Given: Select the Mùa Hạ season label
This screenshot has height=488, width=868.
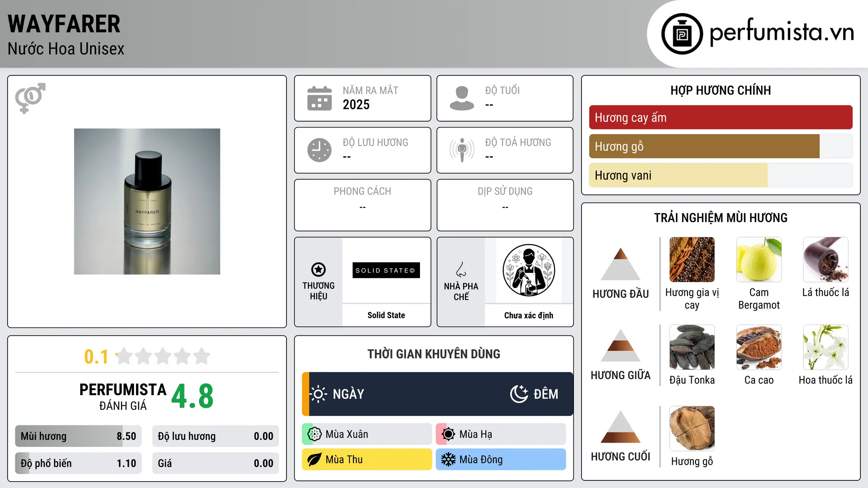Looking at the screenshot, I should [476, 434].
